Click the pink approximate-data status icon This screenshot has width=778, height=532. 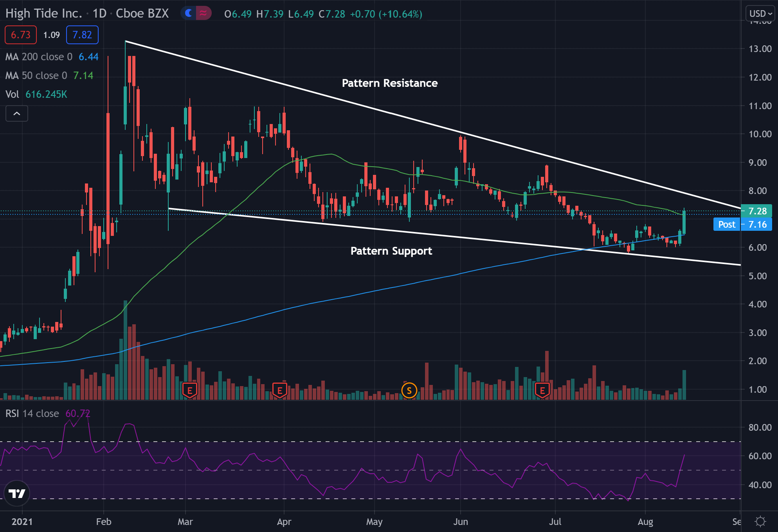click(204, 13)
